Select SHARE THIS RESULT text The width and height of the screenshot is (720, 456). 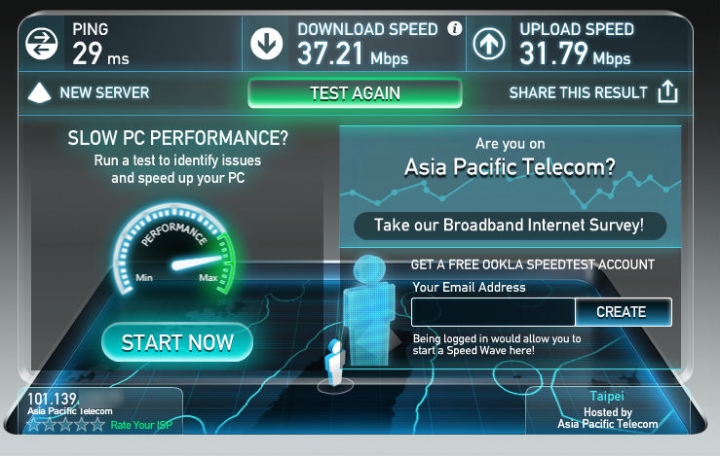coord(578,93)
